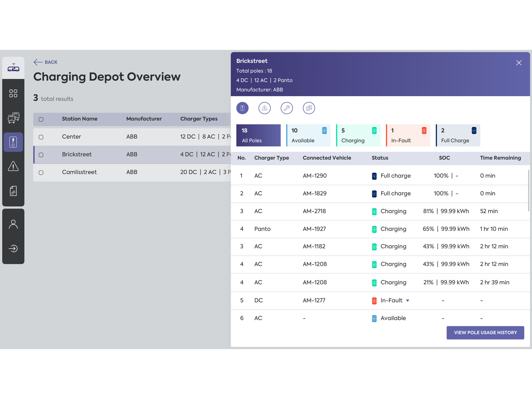
Task: Check the checkbox for the Center station
Action: 41,137
